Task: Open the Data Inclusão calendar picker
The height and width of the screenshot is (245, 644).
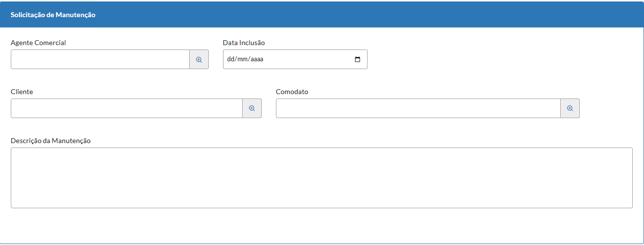Action: [357, 59]
